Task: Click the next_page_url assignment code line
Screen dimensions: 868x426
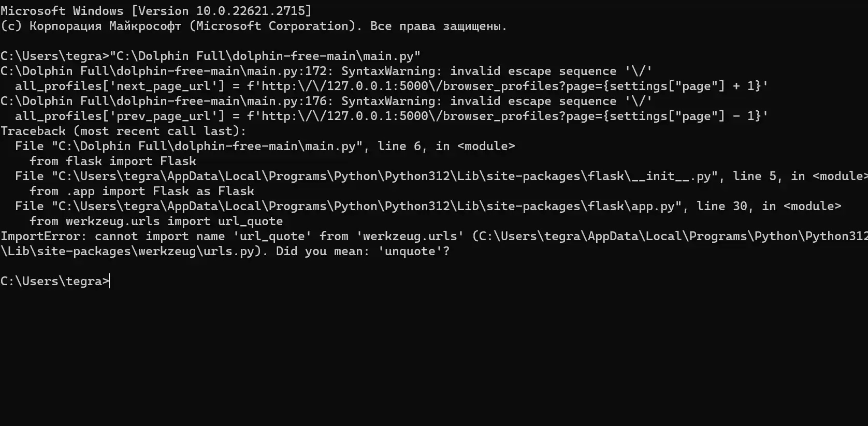Action: (x=392, y=86)
